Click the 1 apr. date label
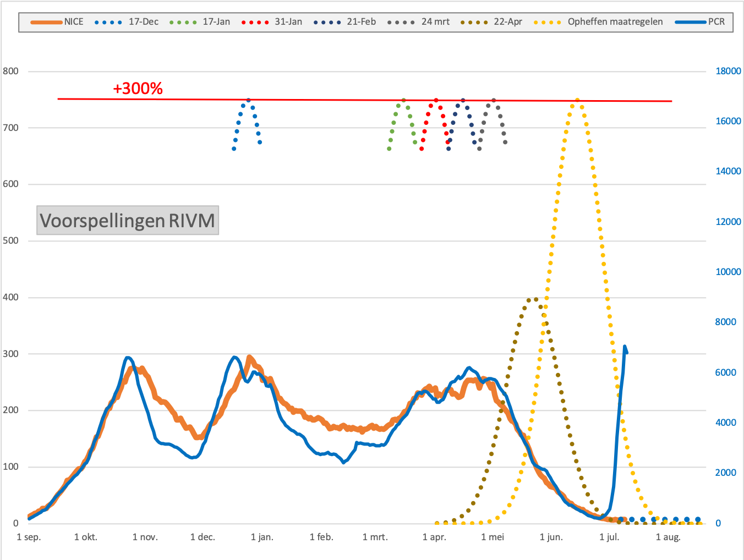The width and height of the screenshot is (744, 560). coord(434,537)
